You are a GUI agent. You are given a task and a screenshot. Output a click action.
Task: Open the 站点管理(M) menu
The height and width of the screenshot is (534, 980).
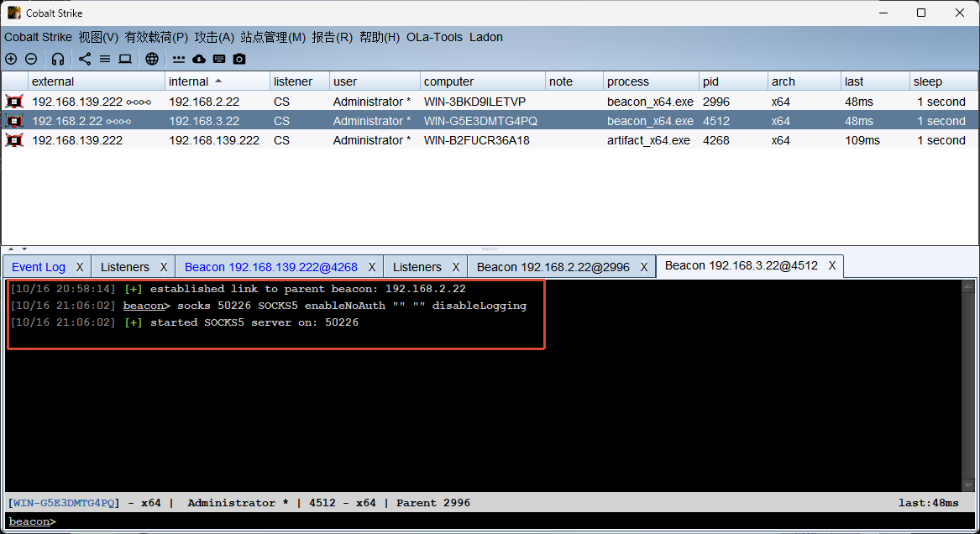[x=273, y=38]
